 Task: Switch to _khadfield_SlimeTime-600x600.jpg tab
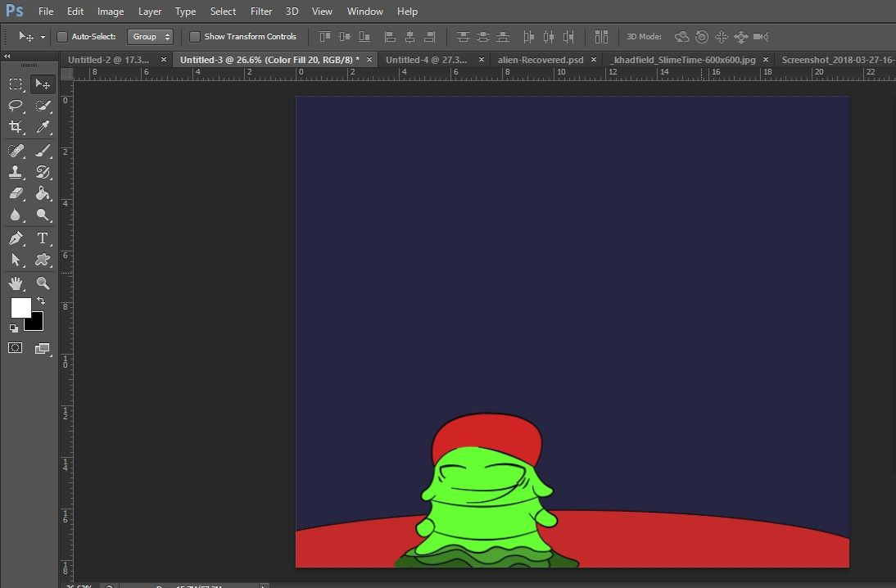[682, 60]
